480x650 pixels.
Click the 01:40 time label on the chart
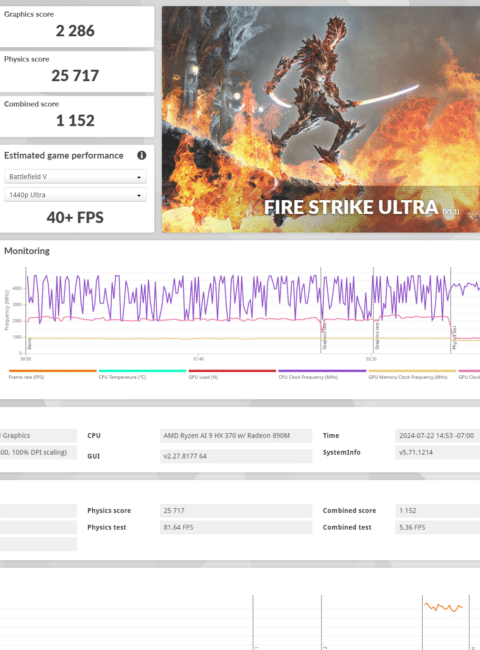click(198, 359)
